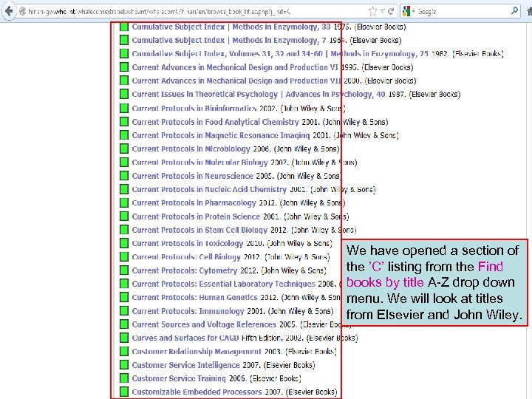Image resolution: width=532 pixels, height=399 pixels.
Task: Click green square beside Current Issues in Theoretical Psychology
Action: pyautogui.click(x=124, y=94)
